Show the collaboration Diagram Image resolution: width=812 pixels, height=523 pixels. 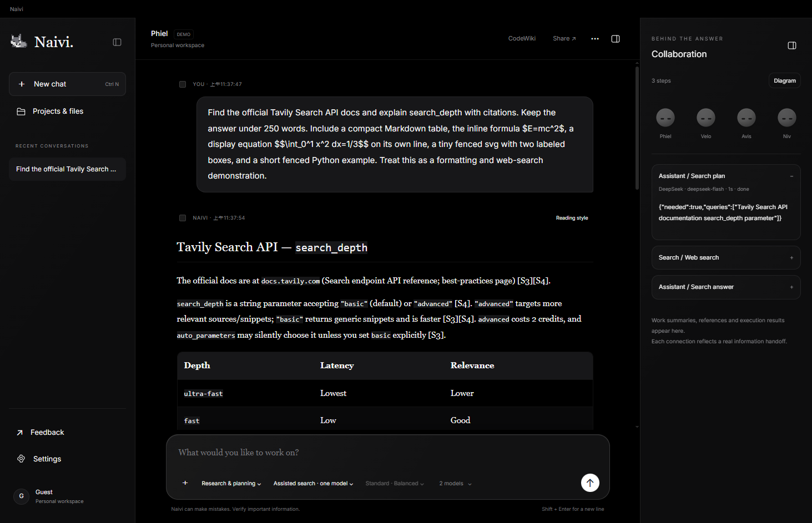coord(785,81)
